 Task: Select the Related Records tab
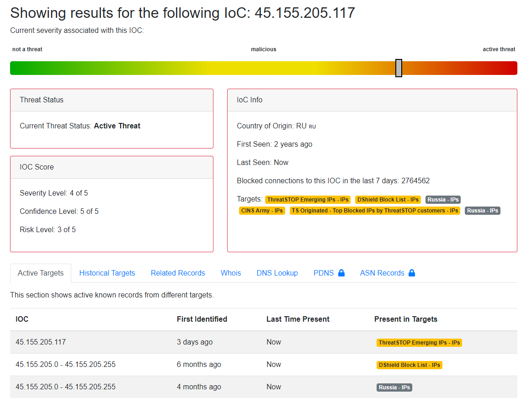[178, 272]
